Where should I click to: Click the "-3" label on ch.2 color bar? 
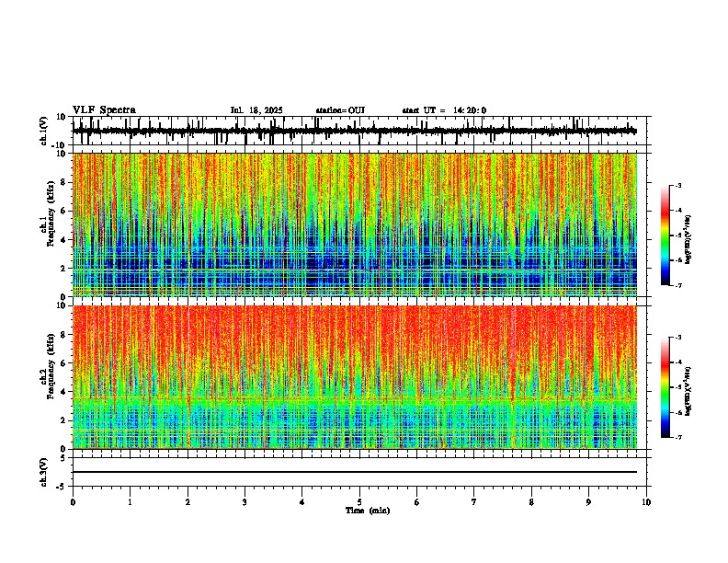pos(677,338)
